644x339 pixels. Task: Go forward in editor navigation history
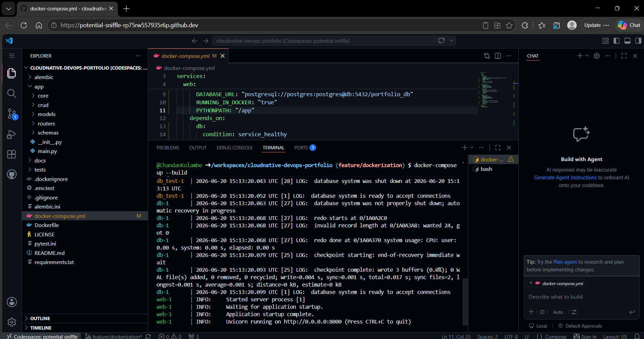206,41
